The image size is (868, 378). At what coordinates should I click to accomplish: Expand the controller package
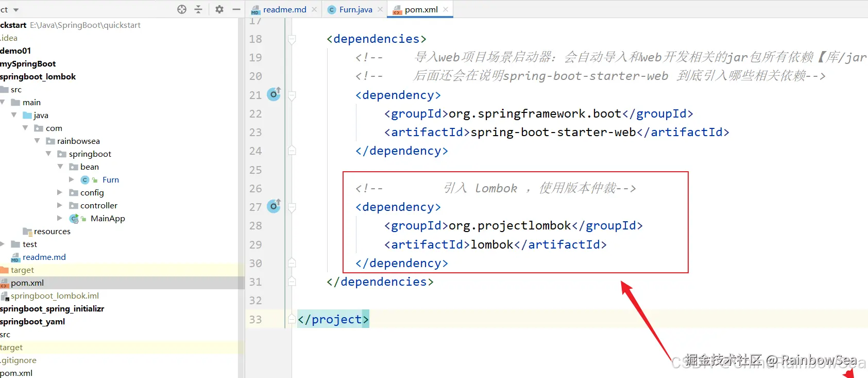(x=60, y=205)
